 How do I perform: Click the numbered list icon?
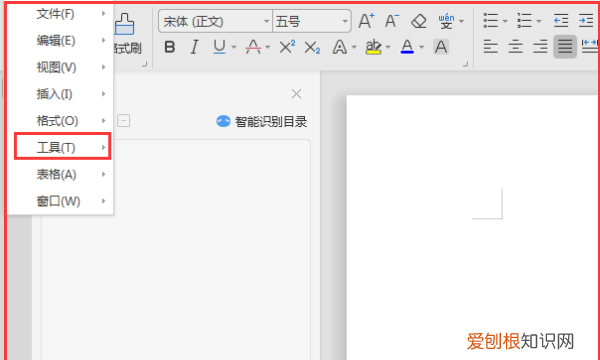click(524, 21)
